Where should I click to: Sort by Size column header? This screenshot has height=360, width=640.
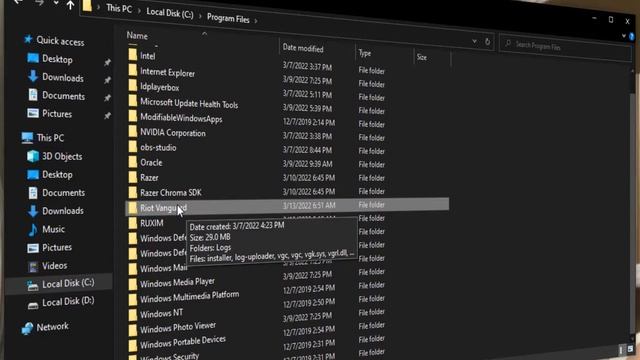click(422, 58)
